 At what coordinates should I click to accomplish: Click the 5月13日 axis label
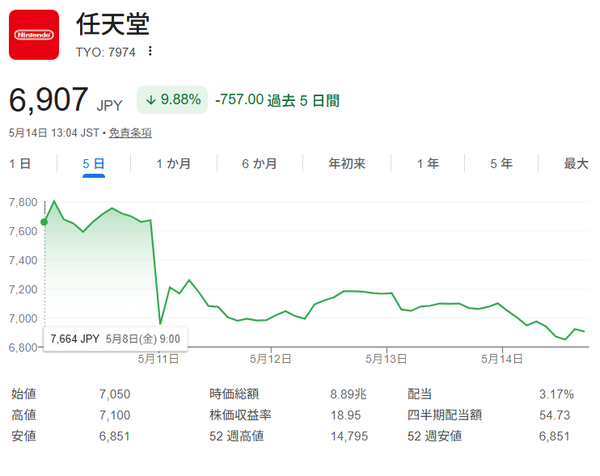tap(386, 359)
